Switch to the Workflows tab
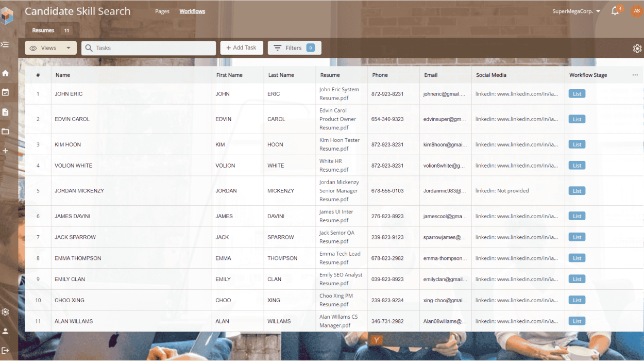Viewport: 644px width, 361px height. [192, 11]
